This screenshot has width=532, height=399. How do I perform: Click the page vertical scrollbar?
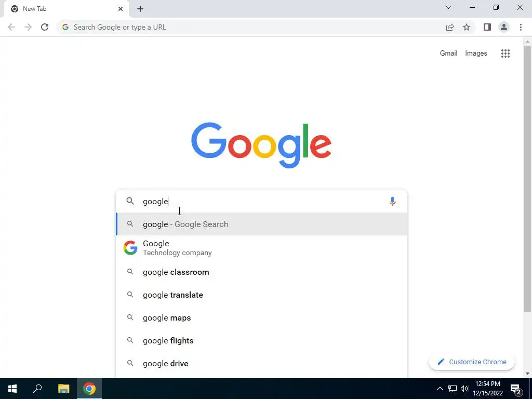527,179
